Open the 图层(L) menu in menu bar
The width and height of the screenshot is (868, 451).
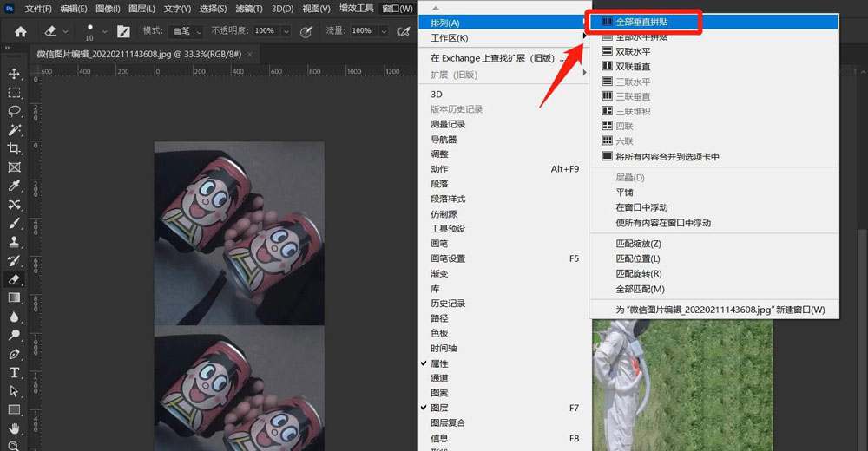tap(141, 9)
